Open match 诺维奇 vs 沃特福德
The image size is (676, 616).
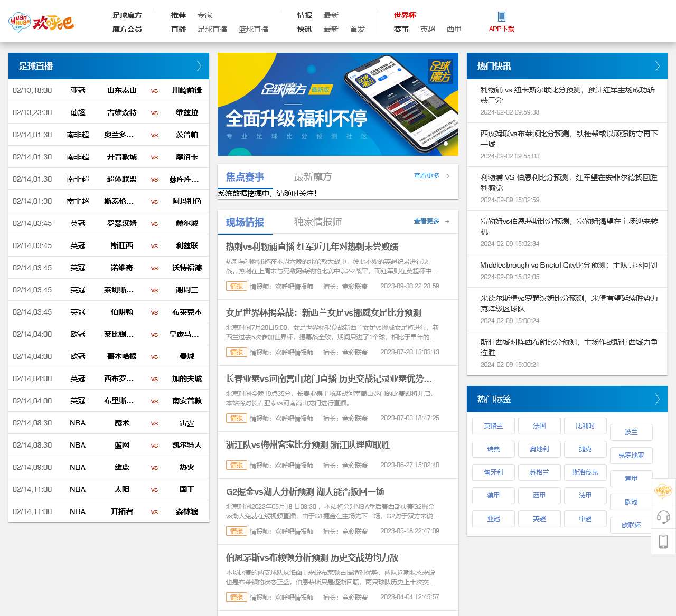(x=109, y=268)
